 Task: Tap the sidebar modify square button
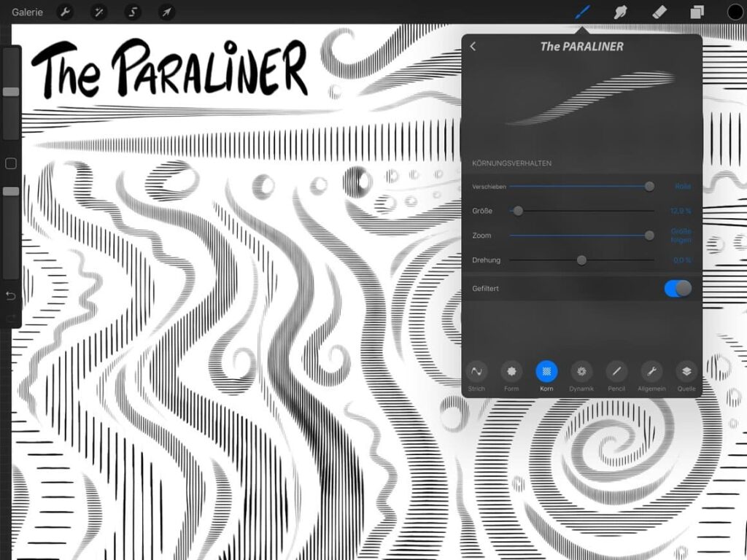point(11,164)
